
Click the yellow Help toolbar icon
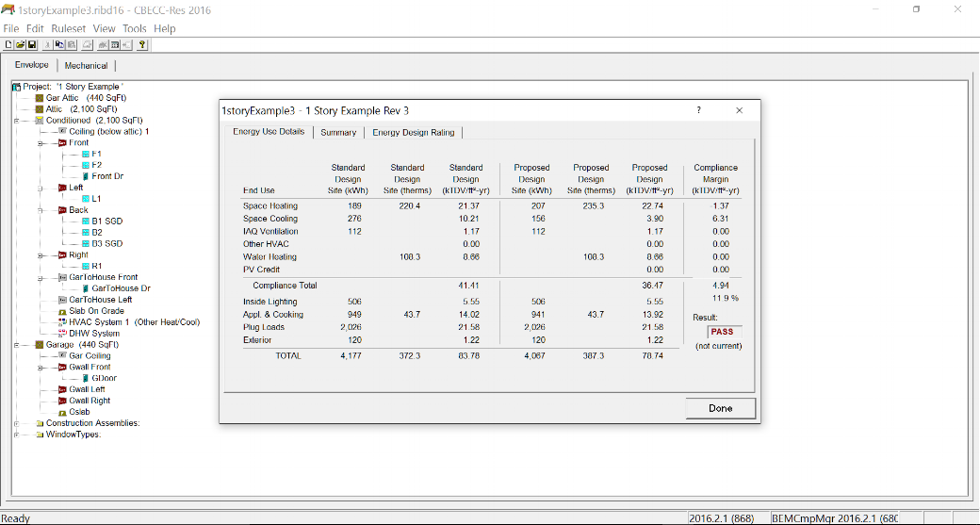(142, 44)
